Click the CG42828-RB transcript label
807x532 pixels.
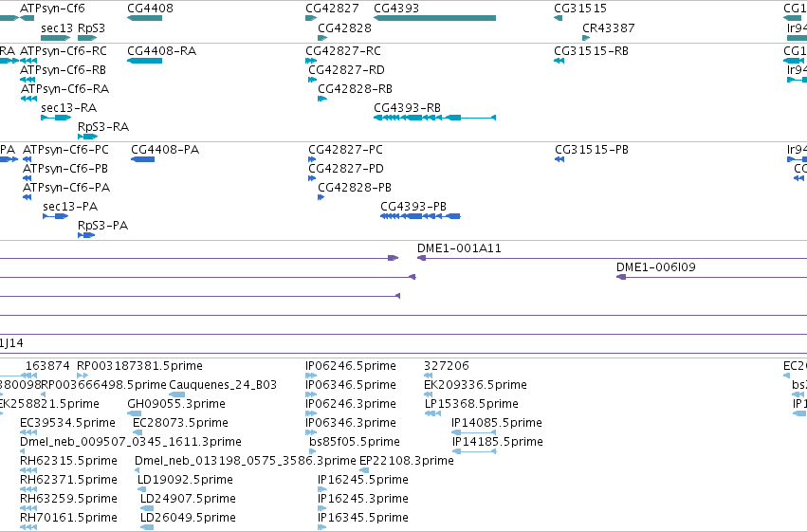(x=355, y=89)
